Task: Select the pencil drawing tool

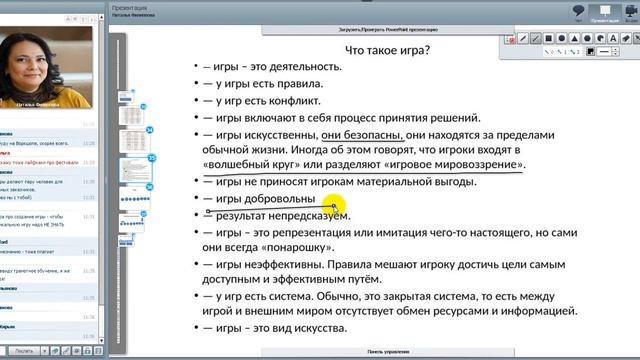Action: (x=523, y=39)
